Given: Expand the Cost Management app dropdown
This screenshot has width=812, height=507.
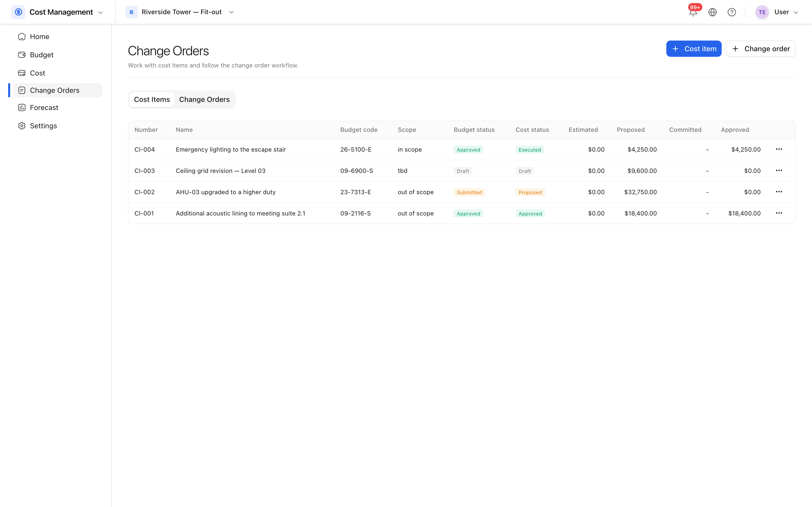Looking at the screenshot, I should pos(100,13).
